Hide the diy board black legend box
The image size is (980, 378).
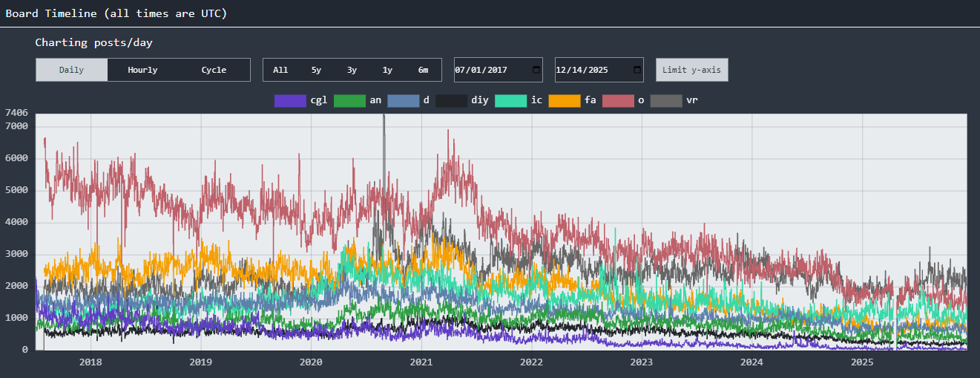[451, 100]
